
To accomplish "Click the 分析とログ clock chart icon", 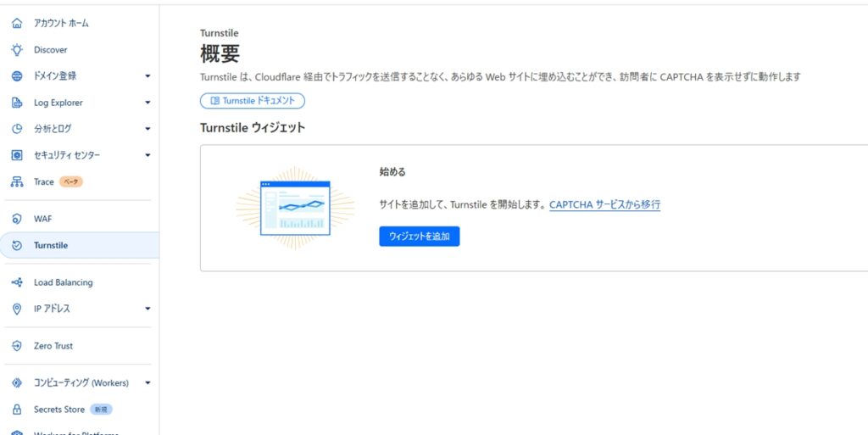I will 17,128.
